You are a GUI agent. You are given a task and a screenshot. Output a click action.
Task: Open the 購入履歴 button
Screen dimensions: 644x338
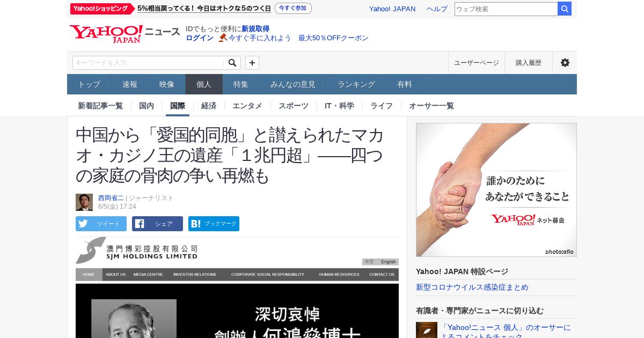[x=529, y=63]
